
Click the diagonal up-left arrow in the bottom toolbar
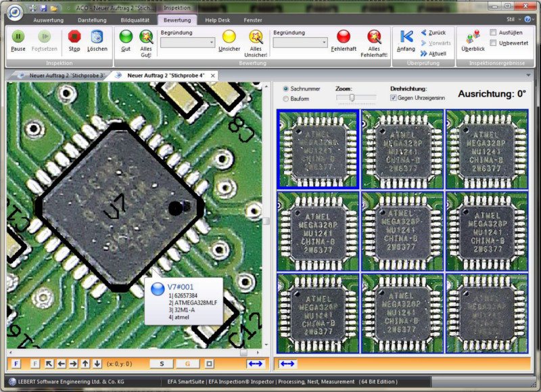click(49, 364)
